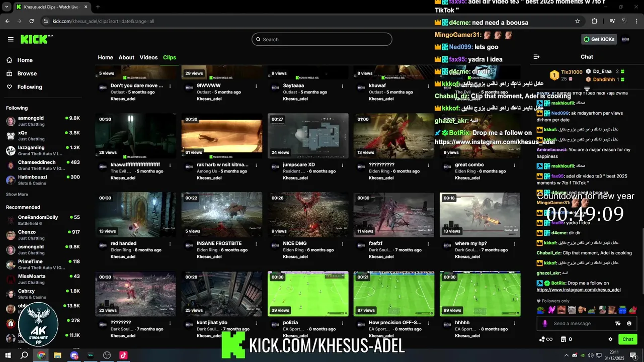
Task: Open options menu for clip 'red handed'
Action: [170, 244]
